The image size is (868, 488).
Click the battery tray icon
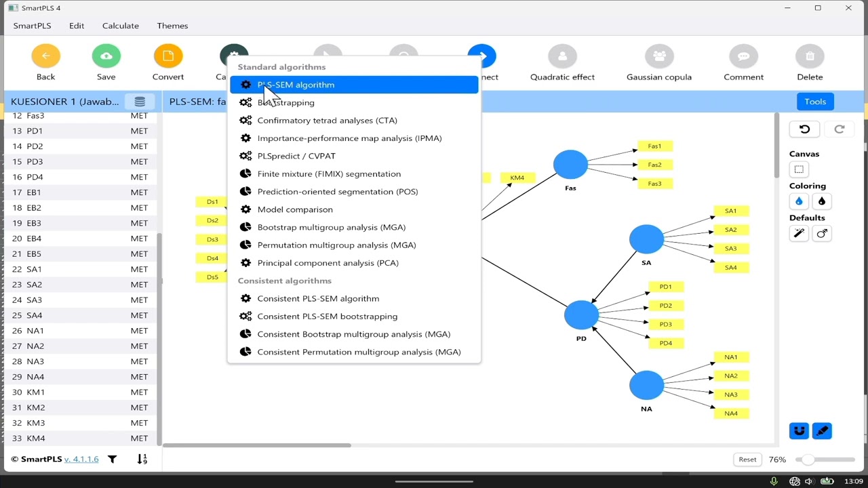tap(827, 481)
